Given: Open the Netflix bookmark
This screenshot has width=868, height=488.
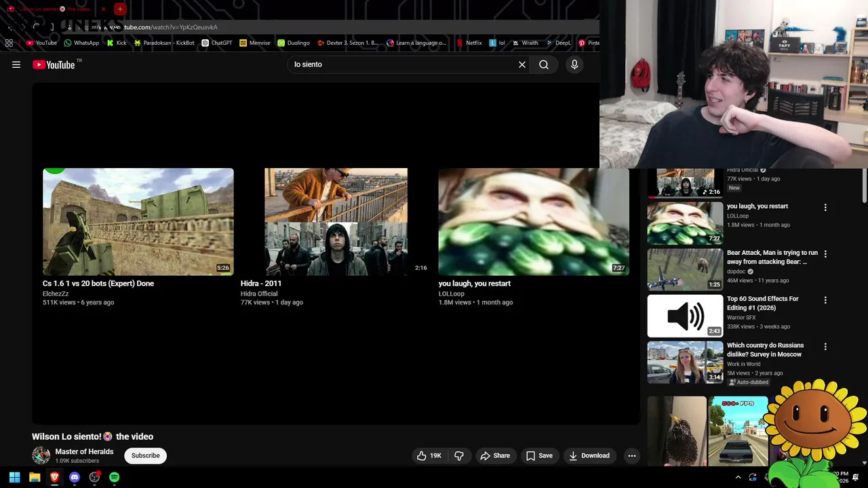Looking at the screenshot, I should click(x=469, y=43).
